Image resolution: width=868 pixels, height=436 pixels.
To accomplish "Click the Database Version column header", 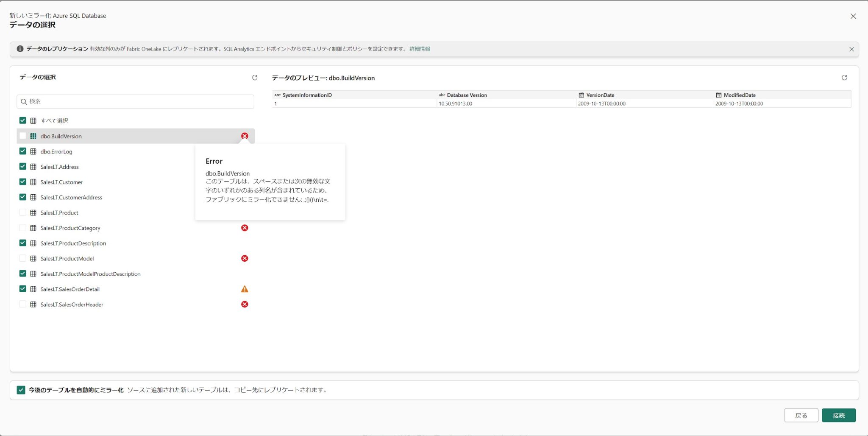I will click(x=467, y=95).
